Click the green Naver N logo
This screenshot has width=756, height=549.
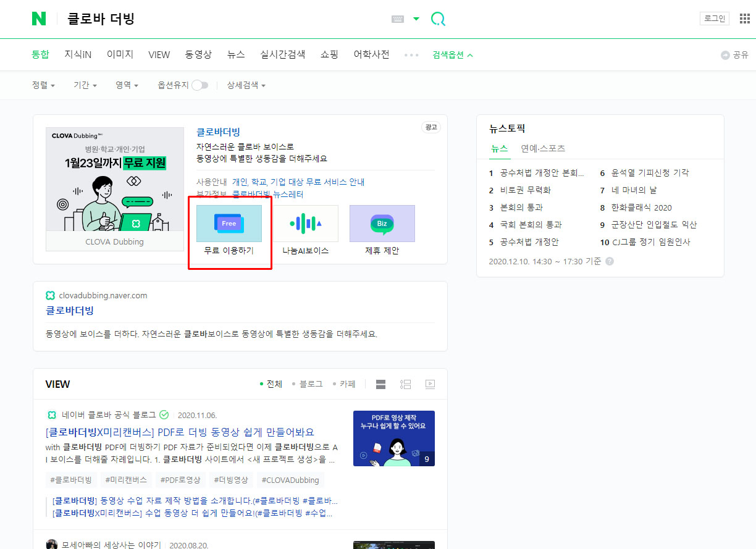(x=39, y=19)
